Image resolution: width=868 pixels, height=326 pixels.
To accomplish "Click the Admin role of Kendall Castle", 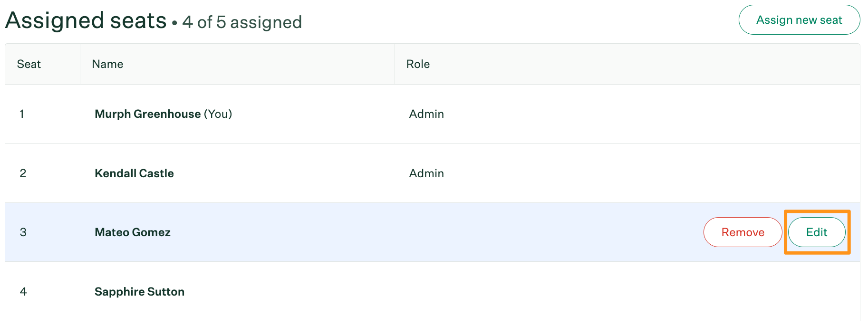I will pos(426,173).
